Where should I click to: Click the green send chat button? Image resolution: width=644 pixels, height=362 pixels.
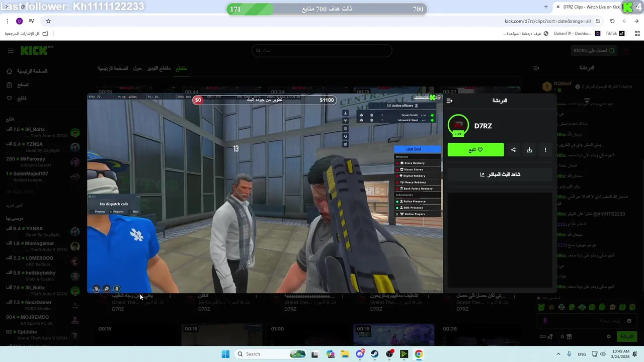[627, 336]
